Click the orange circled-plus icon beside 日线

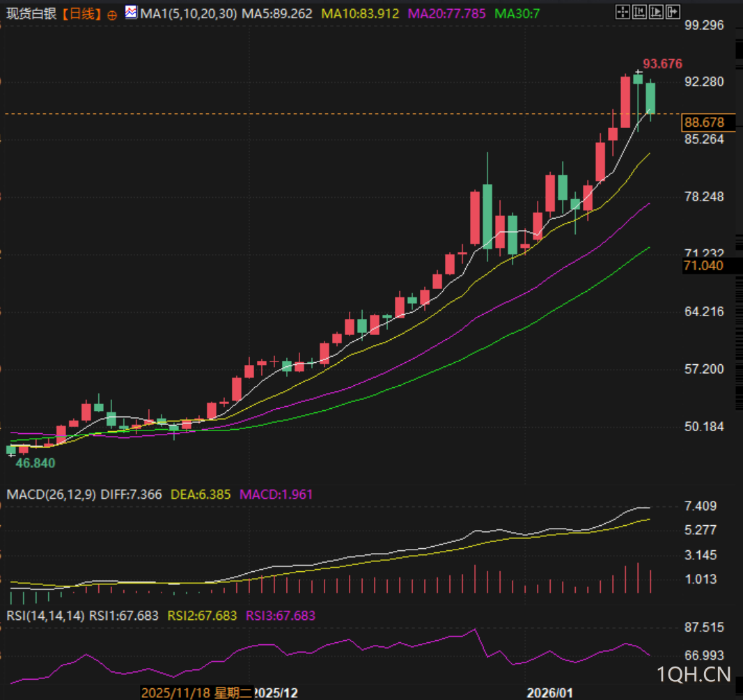click(112, 14)
